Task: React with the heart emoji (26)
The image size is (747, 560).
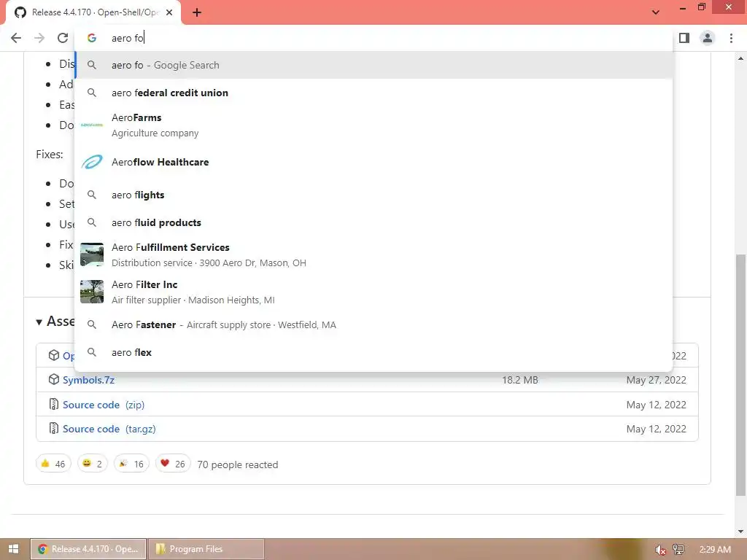Action: 173,464
